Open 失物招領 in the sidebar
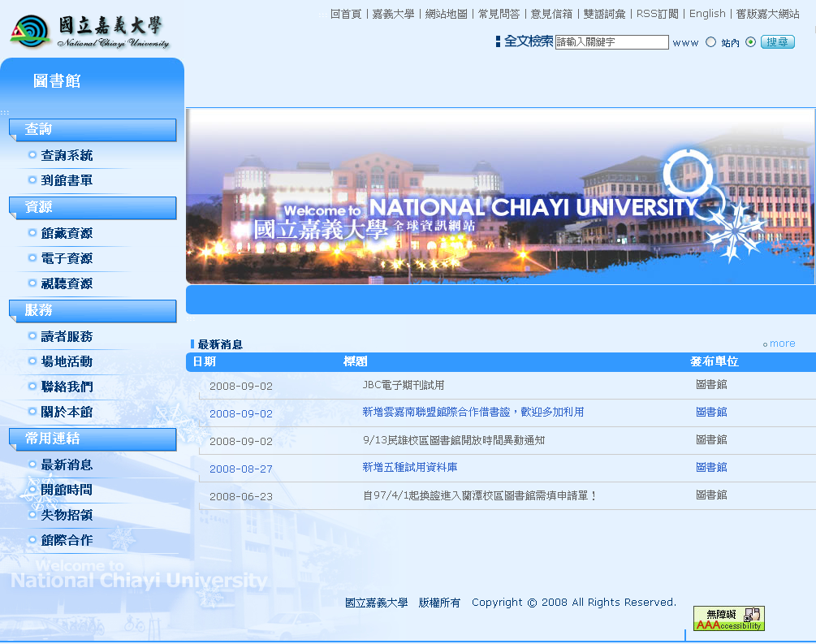The height and width of the screenshot is (644, 816). (67, 515)
